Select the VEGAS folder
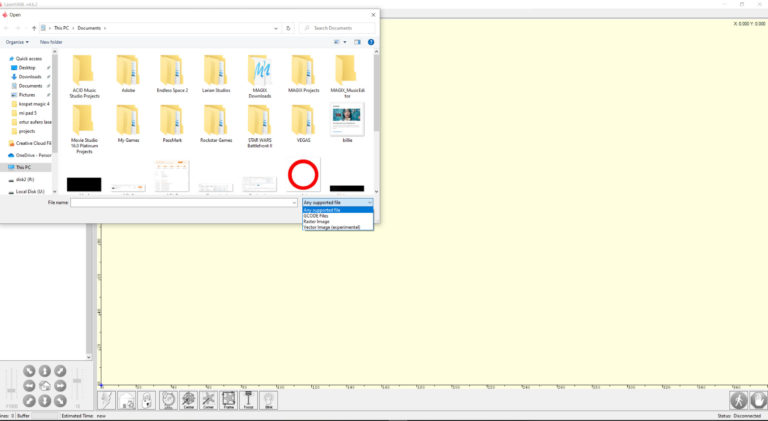The height and width of the screenshot is (421, 768). pos(303,123)
